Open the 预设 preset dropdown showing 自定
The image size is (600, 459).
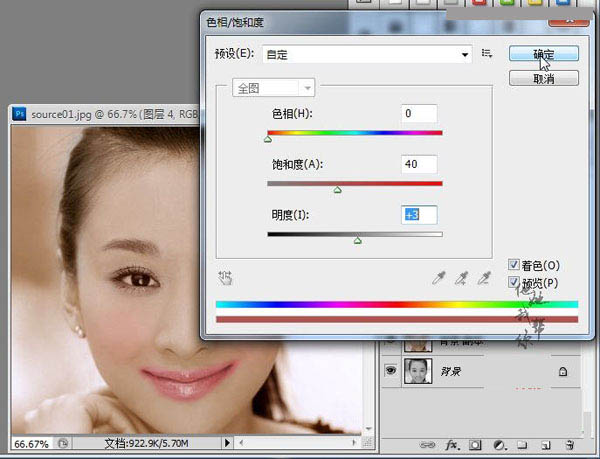(367, 54)
